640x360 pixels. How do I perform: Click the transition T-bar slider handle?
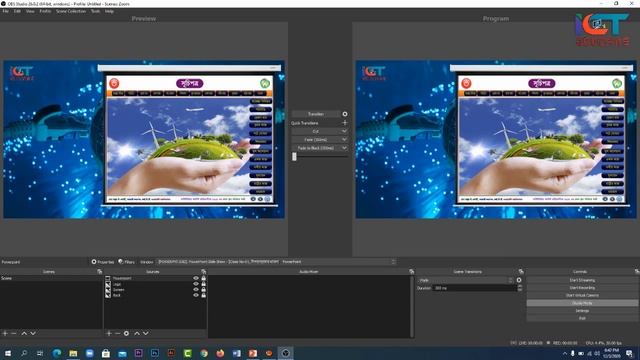tap(294, 156)
